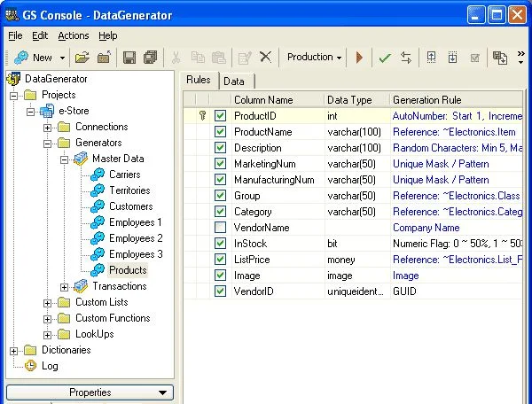Select the Customers generator icon
Image resolution: width=532 pixels, height=404 pixels.
pyautogui.click(x=98, y=206)
